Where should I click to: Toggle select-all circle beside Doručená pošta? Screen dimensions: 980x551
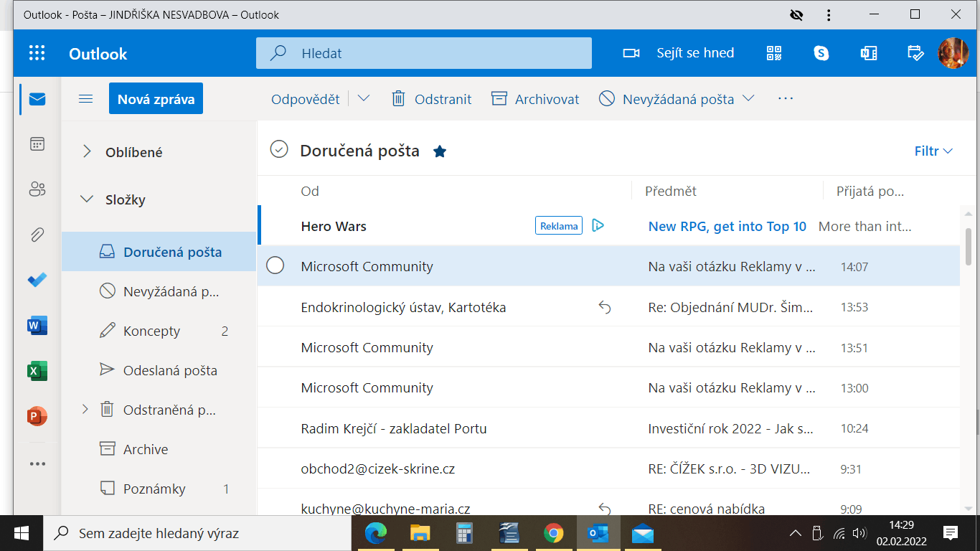278,149
